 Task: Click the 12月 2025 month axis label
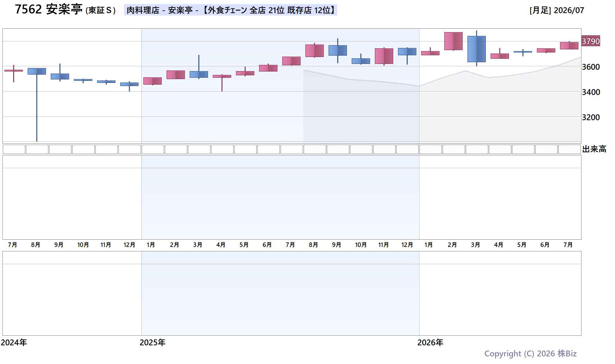pyautogui.click(x=407, y=245)
